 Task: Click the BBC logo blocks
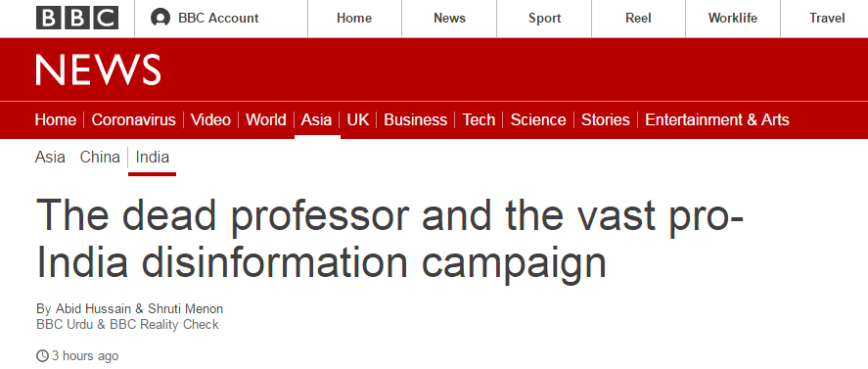[77, 18]
